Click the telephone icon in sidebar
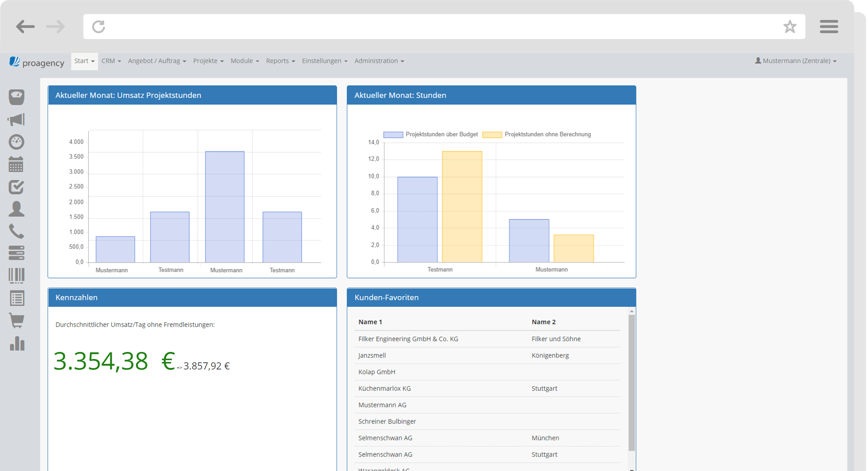 16,231
